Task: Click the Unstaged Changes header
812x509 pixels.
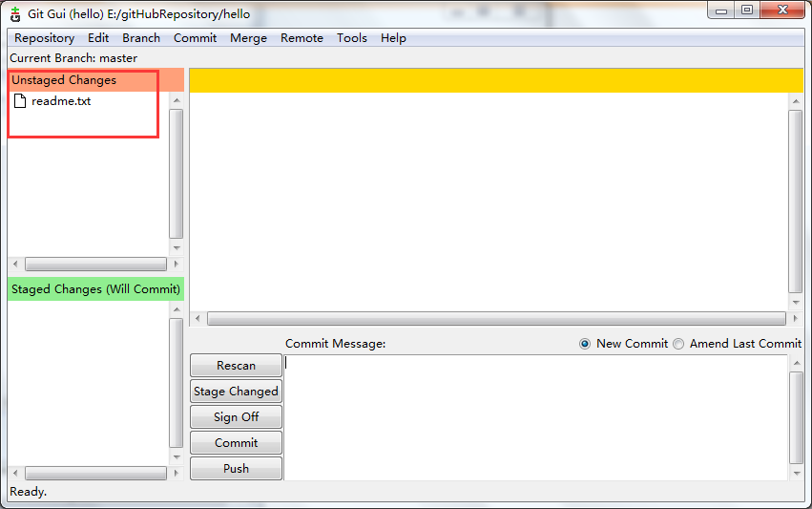Action: (95, 80)
